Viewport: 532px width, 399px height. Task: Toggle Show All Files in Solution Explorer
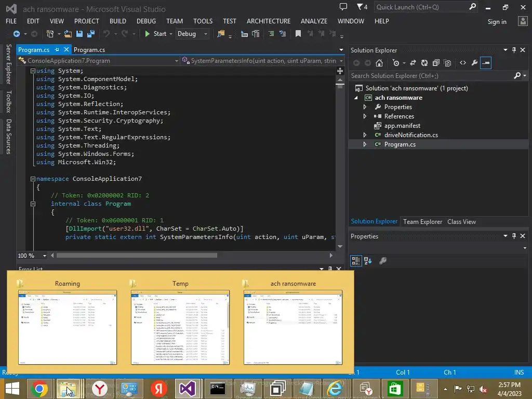[447, 63]
